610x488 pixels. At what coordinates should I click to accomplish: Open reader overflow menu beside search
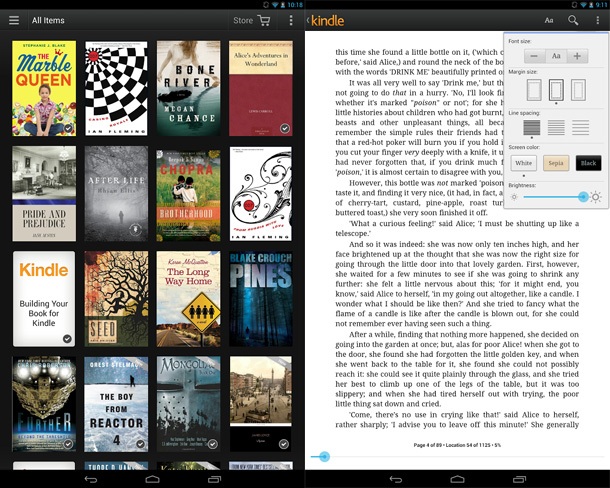[x=598, y=20]
